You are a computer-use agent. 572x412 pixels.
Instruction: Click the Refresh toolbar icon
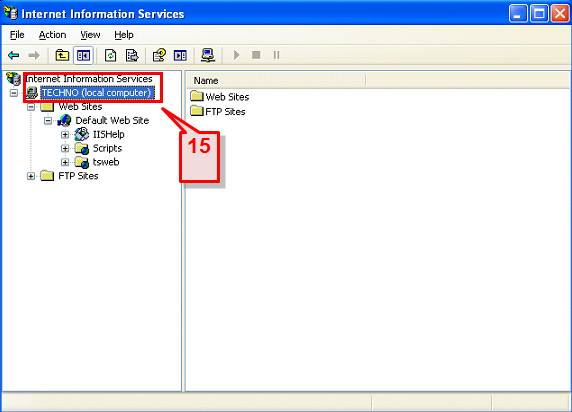click(x=110, y=55)
